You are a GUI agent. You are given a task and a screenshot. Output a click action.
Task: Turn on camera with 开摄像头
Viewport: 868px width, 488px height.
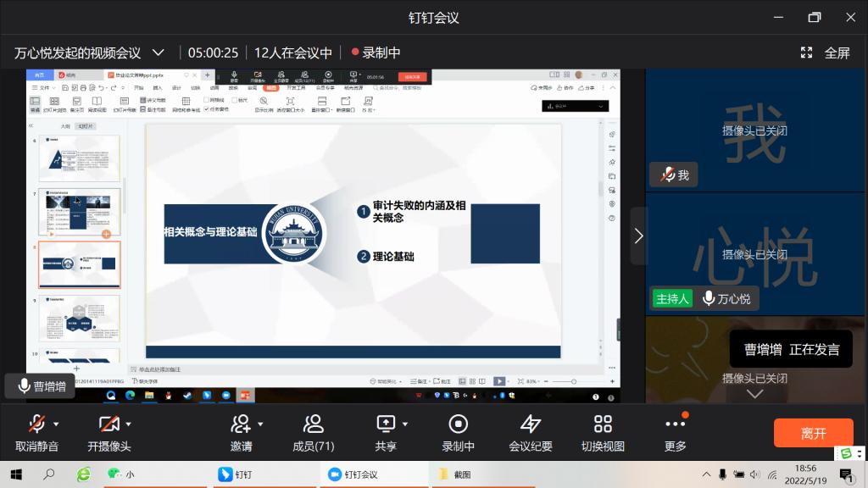tap(108, 424)
